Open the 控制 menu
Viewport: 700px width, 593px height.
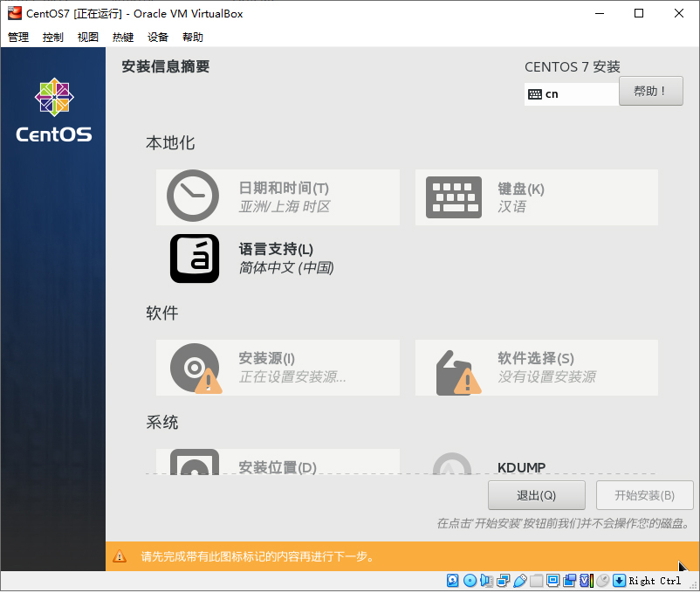[x=51, y=37]
